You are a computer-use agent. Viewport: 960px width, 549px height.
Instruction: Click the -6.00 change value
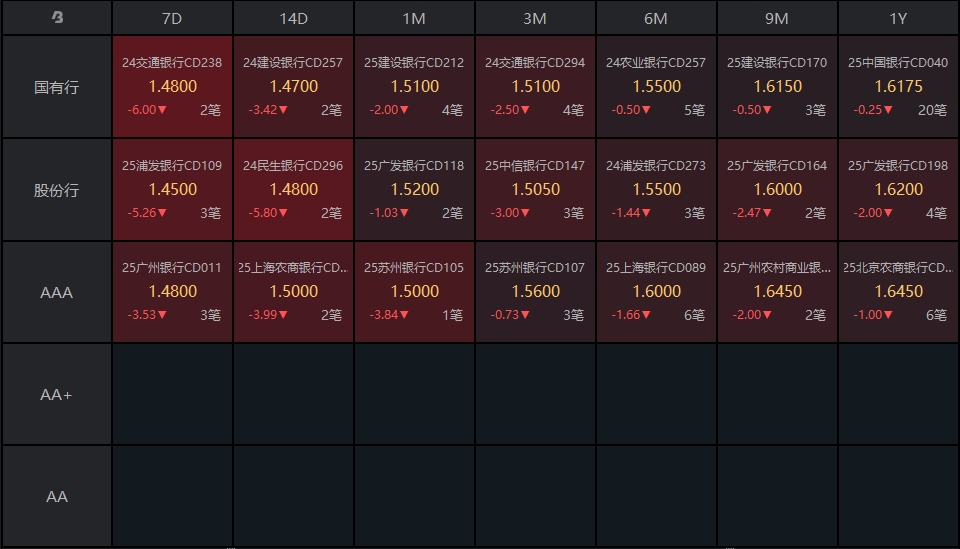click(147, 110)
